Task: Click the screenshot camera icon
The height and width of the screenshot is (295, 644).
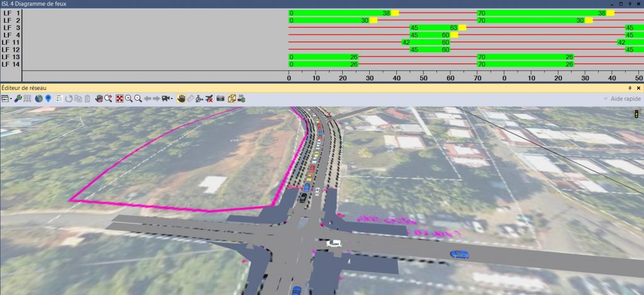Action: [x=220, y=99]
